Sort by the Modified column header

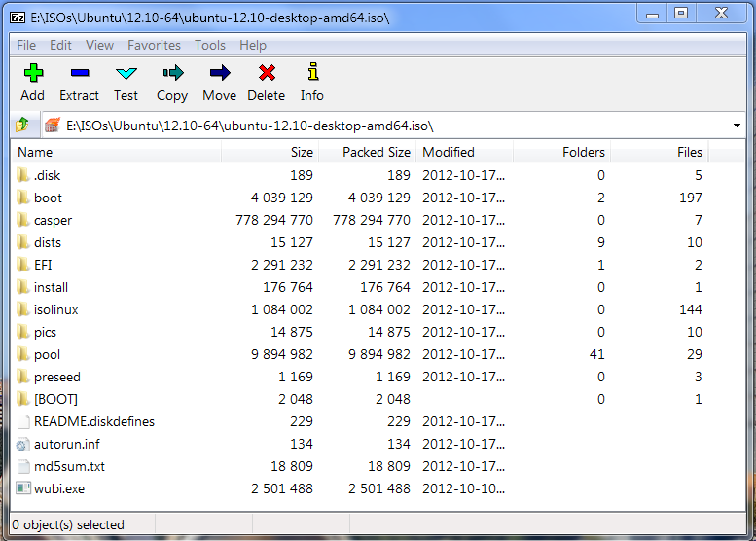tap(465, 152)
